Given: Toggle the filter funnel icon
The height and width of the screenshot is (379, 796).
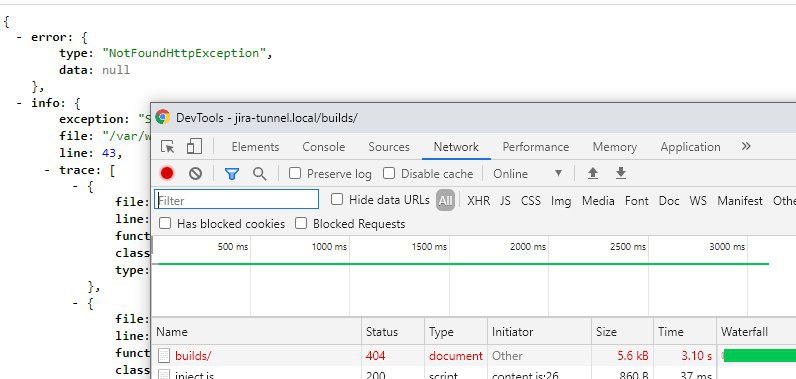Looking at the screenshot, I should click(x=232, y=174).
